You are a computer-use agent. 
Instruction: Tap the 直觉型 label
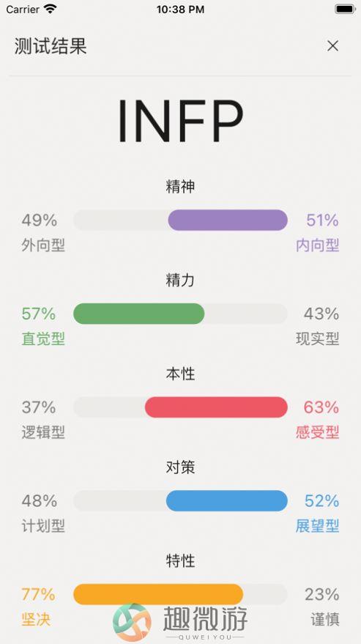click(x=43, y=338)
